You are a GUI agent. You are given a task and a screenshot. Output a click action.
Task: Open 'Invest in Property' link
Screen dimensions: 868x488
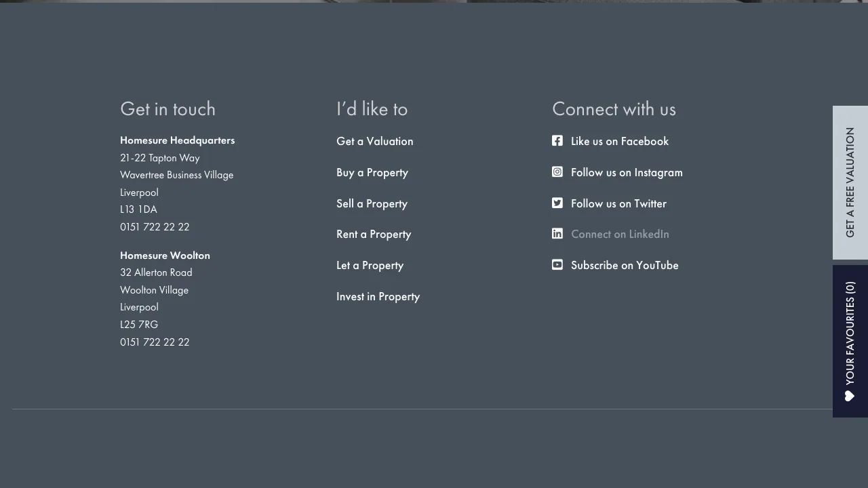378,296
